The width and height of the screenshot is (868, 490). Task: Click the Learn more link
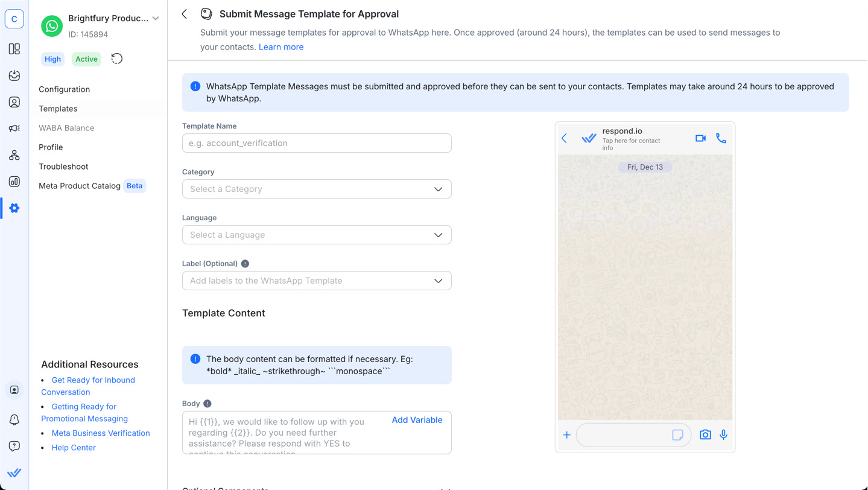[281, 47]
